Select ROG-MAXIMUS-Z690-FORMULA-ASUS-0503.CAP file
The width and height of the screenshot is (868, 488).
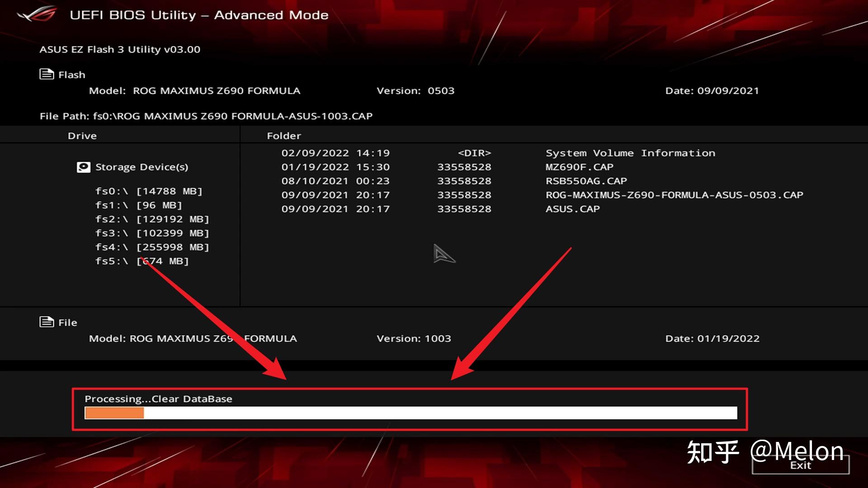point(674,195)
